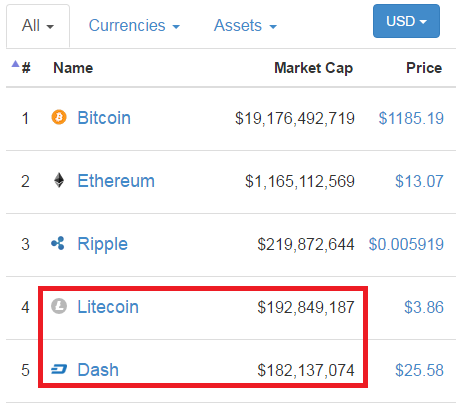456x412 pixels.
Task: Select the All tab
Action: pyautogui.click(x=38, y=26)
